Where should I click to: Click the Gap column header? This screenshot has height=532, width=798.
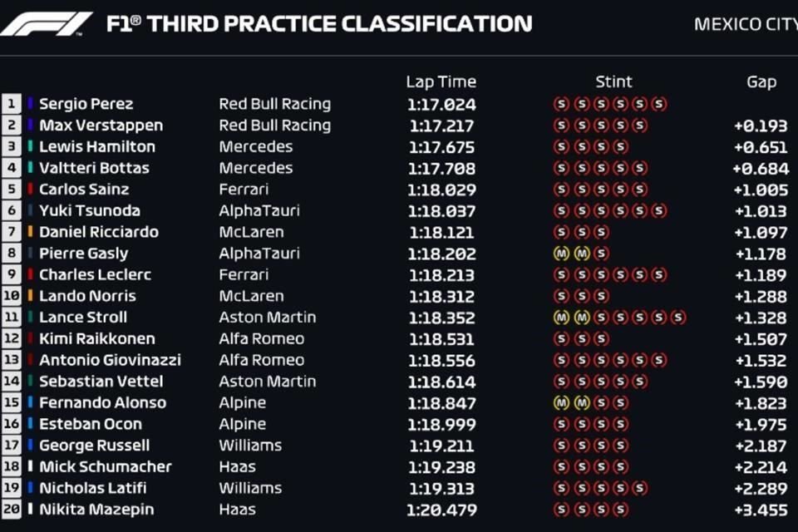tap(761, 82)
